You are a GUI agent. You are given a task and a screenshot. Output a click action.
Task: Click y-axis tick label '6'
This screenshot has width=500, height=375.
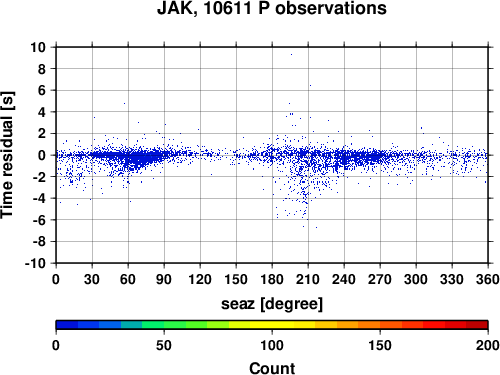(x=41, y=90)
